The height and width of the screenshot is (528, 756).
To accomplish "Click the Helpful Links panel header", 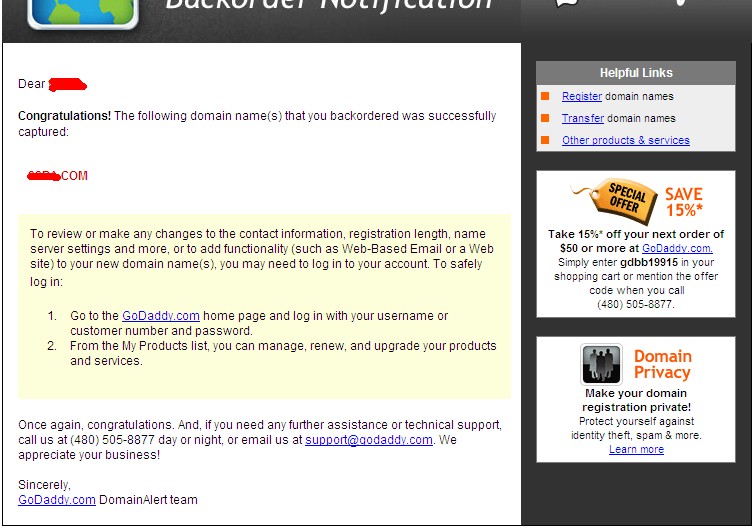I will click(636, 73).
